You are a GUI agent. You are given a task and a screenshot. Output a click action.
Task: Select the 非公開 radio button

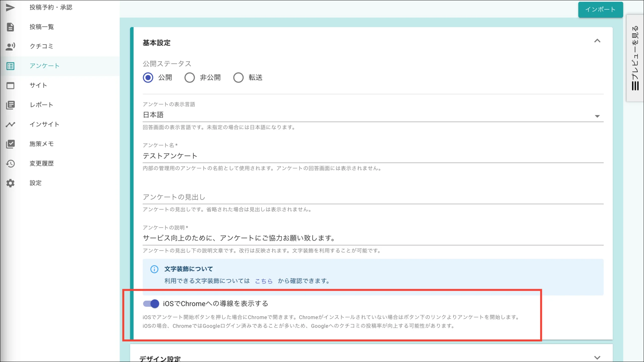click(190, 78)
